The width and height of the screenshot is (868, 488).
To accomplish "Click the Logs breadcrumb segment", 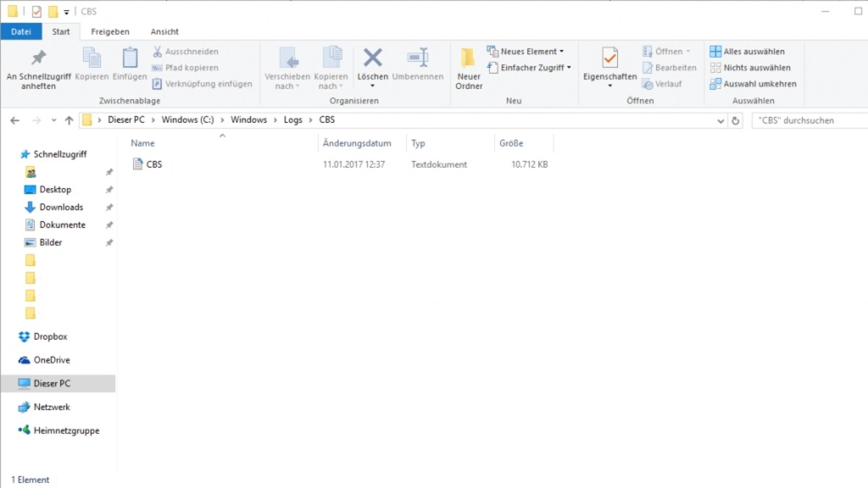I will pyautogui.click(x=293, y=120).
